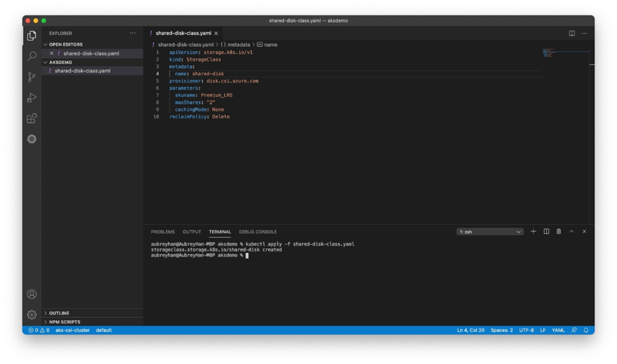Maximize panel size using the up chevron
This screenshot has height=364, width=617.
(x=571, y=232)
